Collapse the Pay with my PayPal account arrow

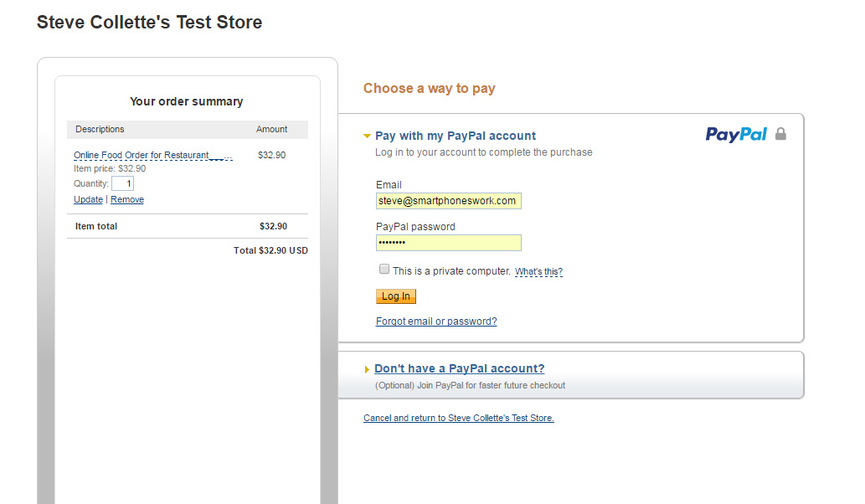[367, 136]
